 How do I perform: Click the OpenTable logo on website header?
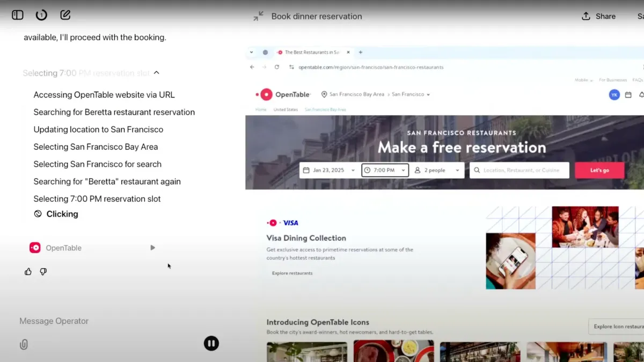283,94
